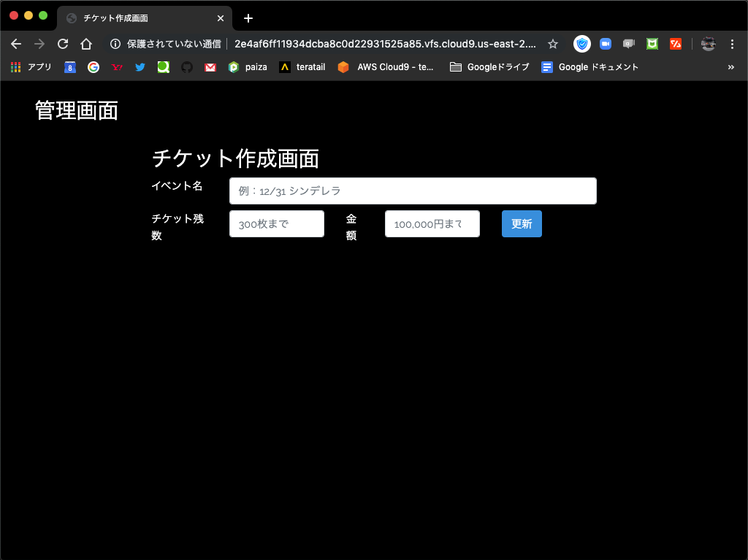Open the Google bookmark icon

pyautogui.click(x=93, y=67)
